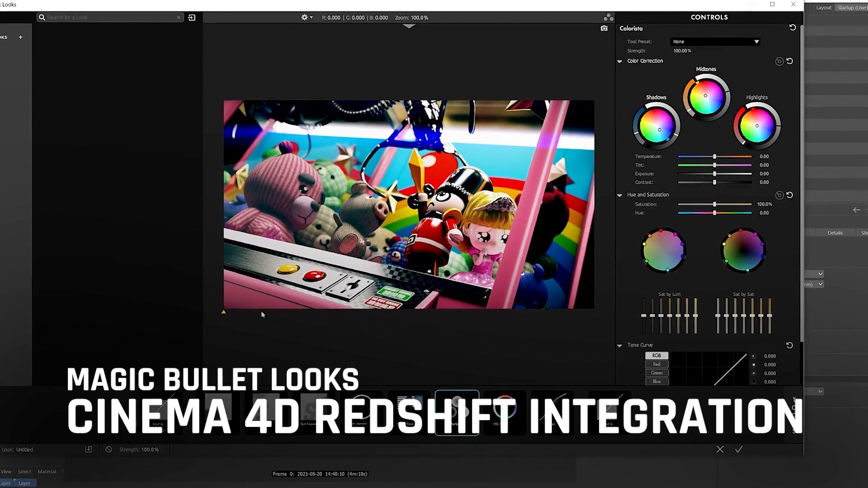Image resolution: width=868 pixels, height=488 pixels.
Task: Click the camera snapshot icon
Action: point(604,28)
